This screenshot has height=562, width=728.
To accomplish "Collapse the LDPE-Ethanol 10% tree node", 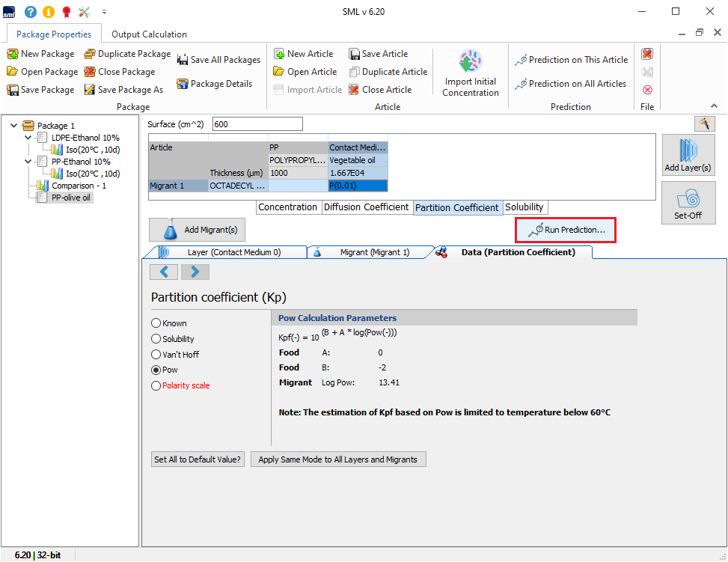I will [x=28, y=138].
